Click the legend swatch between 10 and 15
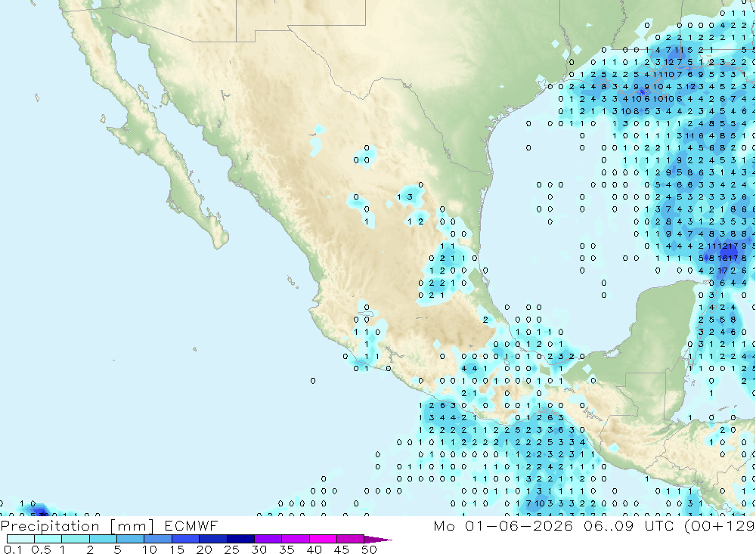 pyautogui.click(x=158, y=539)
